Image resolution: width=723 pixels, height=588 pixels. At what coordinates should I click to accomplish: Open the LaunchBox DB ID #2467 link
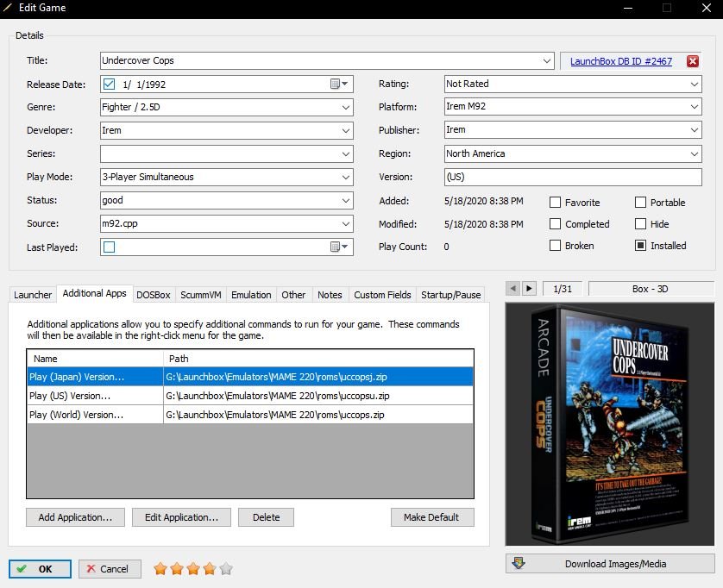621,61
